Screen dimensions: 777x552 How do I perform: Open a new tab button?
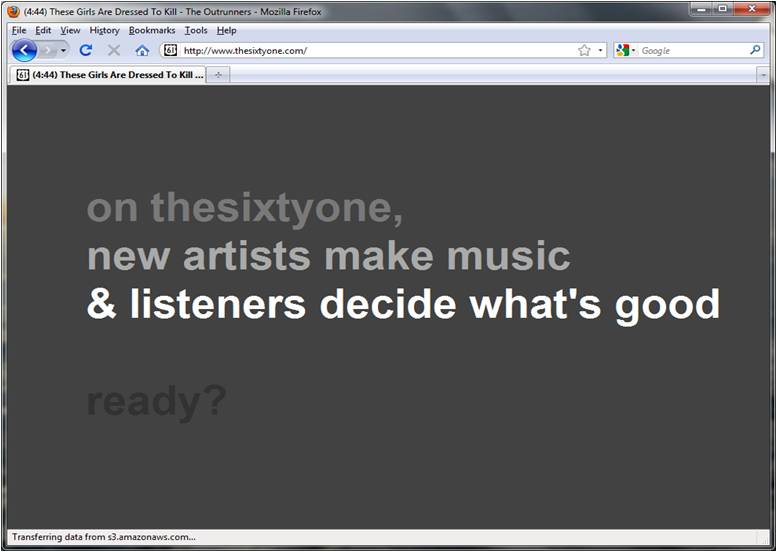[218, 75]
